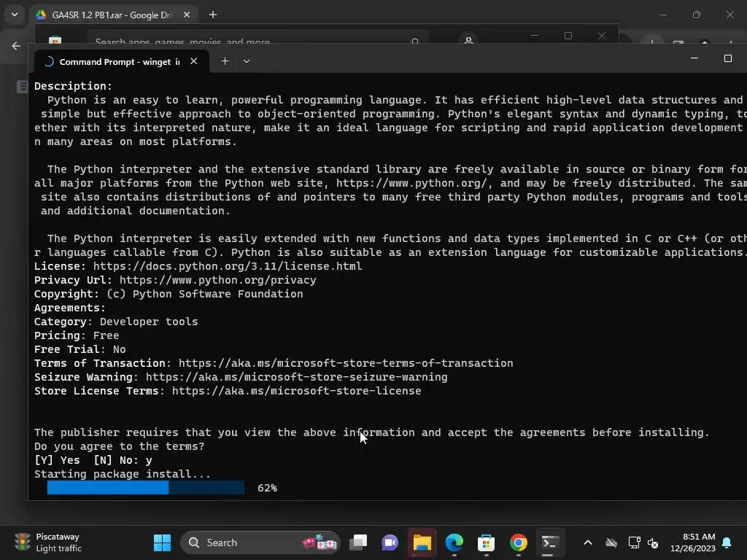Viewport: 747px width, 560px height.
Task: Open microsoft-store-seizure-warning link
Action: (x=296, y=377)
